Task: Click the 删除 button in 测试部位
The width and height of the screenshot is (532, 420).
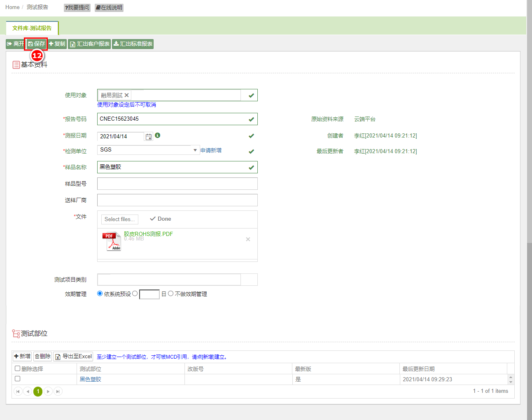Action: (42, 357)
